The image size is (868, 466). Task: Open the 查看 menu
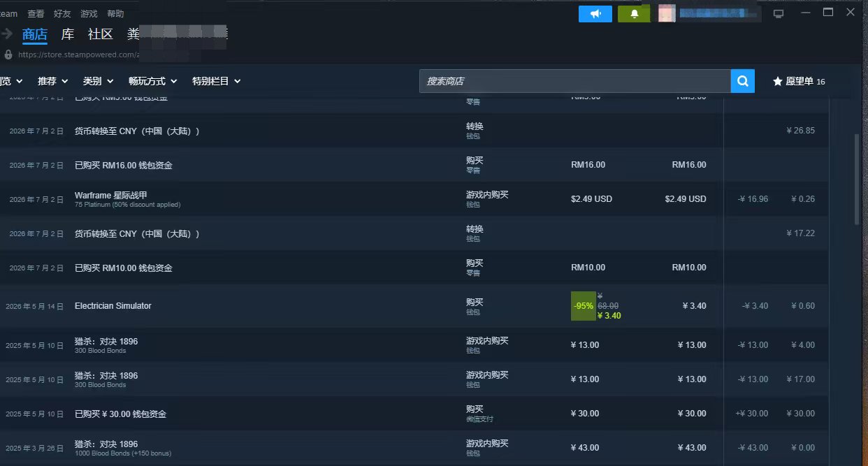click(36, 13)
